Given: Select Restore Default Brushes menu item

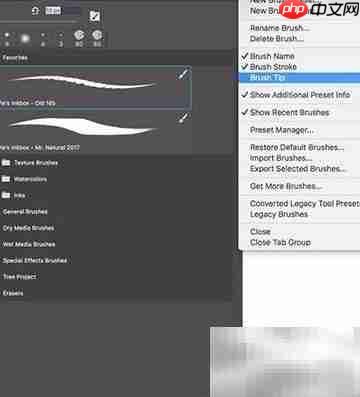Looking at the screenshot, I should tap(297, 147).
